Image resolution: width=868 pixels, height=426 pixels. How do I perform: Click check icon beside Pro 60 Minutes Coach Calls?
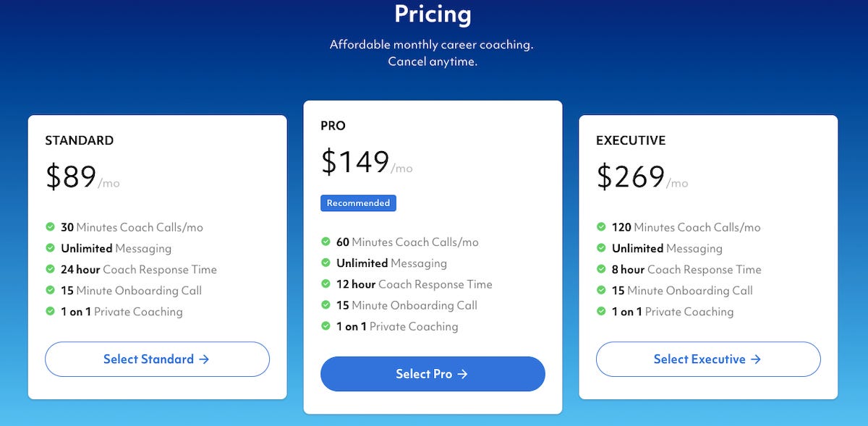[325, 242]
